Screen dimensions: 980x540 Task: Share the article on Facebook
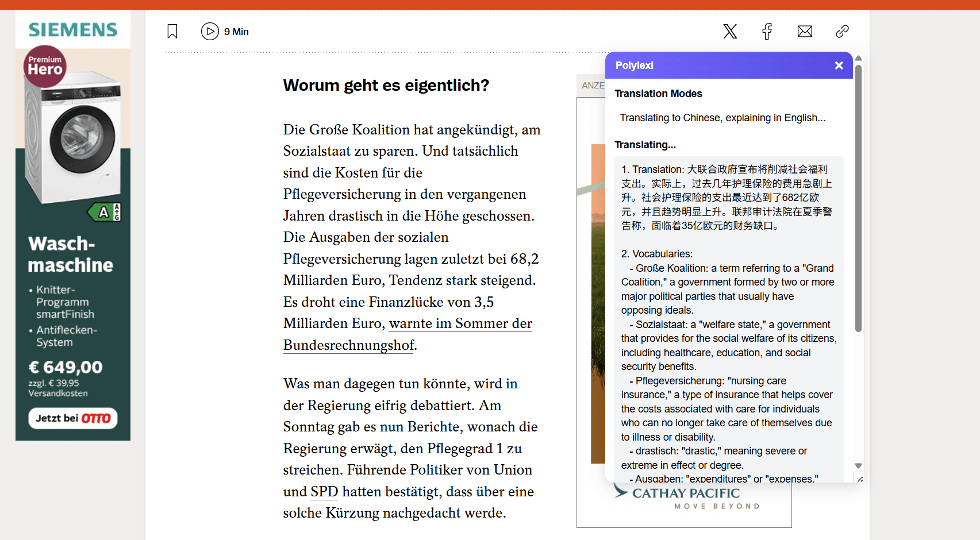(767, 32)
